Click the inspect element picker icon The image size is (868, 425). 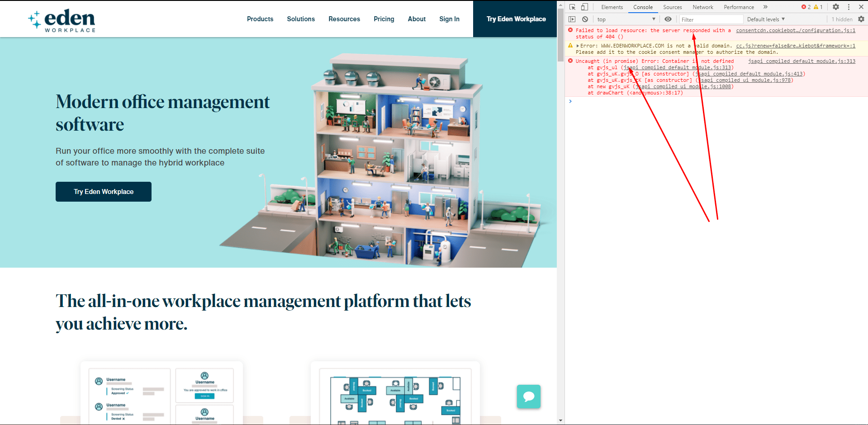pyautogui.click(x=572, y=7)
